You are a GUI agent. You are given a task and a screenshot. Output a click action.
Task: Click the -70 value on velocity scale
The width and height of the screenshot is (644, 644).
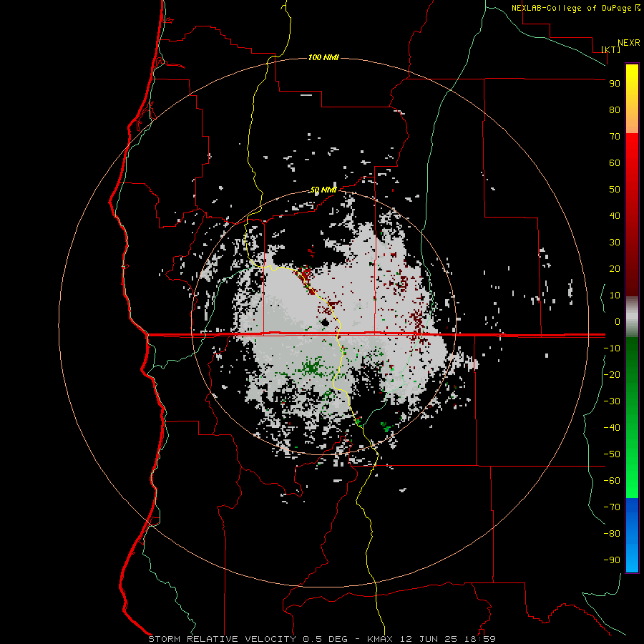(612, 507)
